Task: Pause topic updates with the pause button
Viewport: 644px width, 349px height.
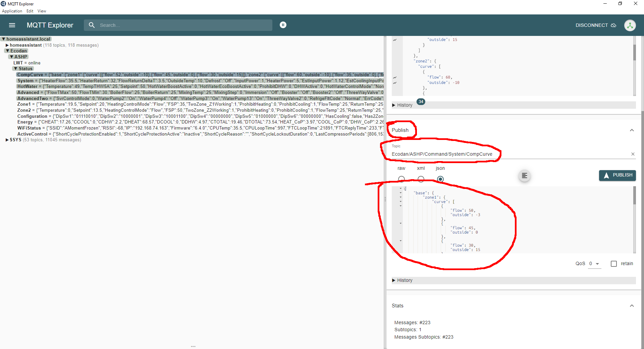Action: click(x=283, y=25)
